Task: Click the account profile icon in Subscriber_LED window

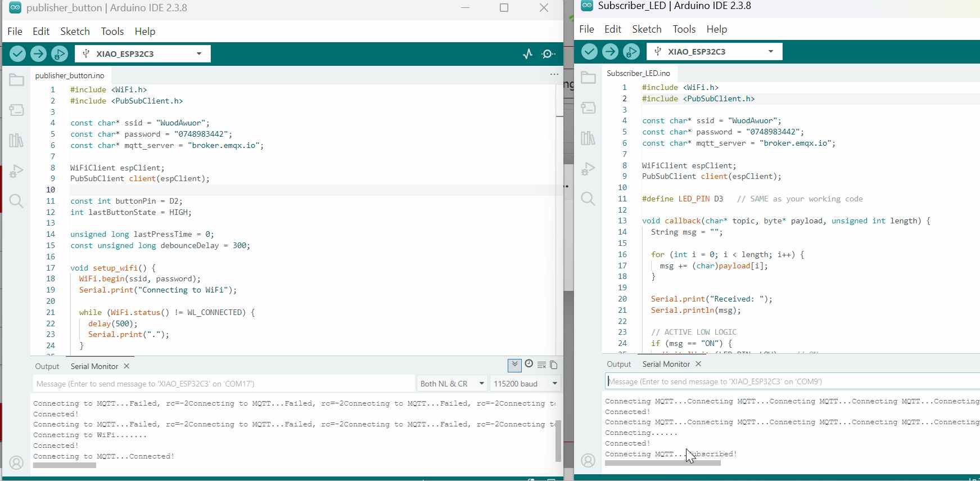Action: click(588, 461)
